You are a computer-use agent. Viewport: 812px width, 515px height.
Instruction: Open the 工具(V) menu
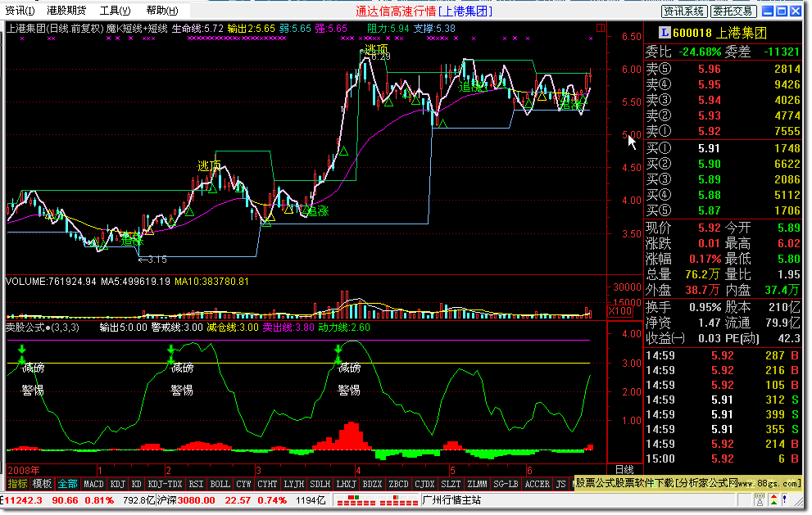[115, 11]
